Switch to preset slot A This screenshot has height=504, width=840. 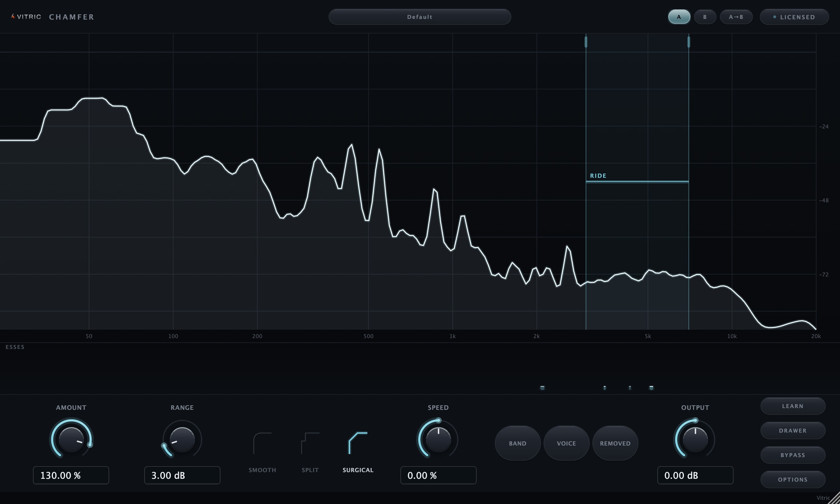(679, 17)
